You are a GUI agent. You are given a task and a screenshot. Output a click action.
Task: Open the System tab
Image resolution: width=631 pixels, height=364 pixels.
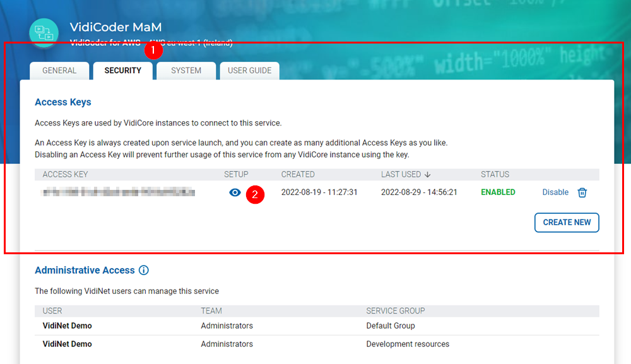(x=186, y=71)
